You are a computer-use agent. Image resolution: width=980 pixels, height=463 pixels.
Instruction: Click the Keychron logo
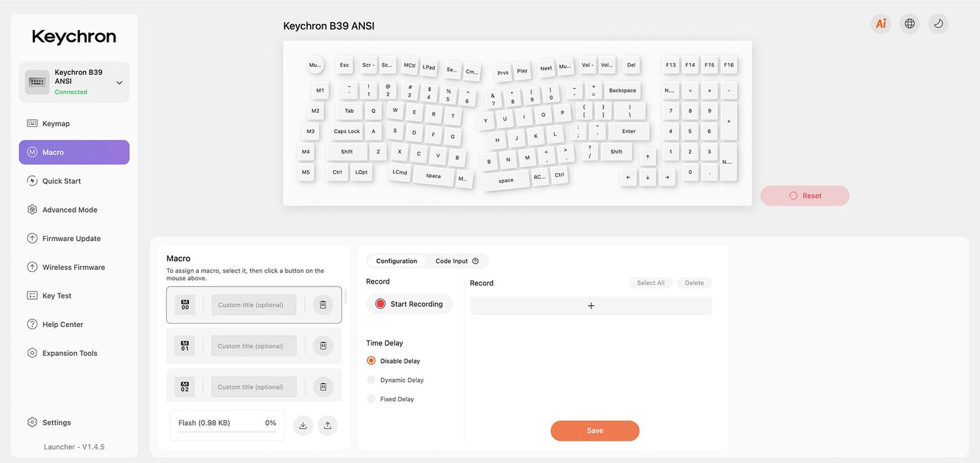[74, 36]
